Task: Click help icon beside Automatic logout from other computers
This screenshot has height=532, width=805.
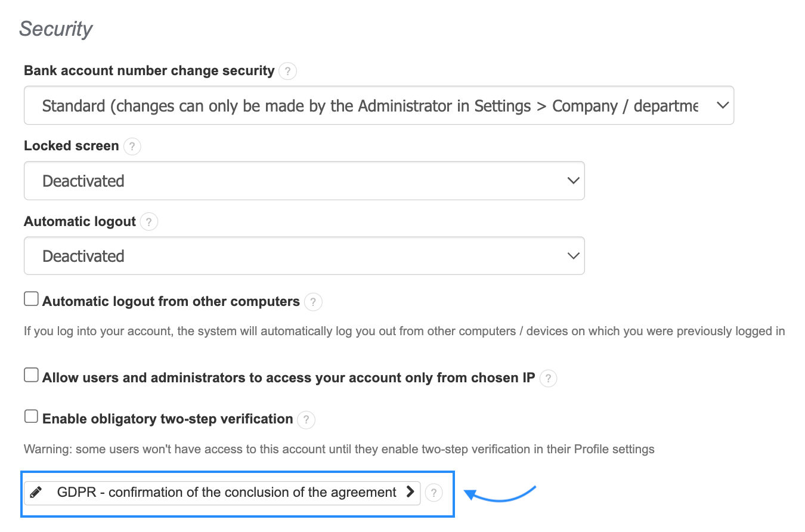Action: 313,302
